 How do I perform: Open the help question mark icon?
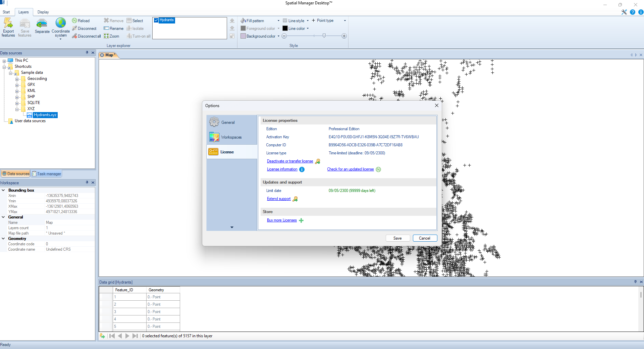pos(633,12)
